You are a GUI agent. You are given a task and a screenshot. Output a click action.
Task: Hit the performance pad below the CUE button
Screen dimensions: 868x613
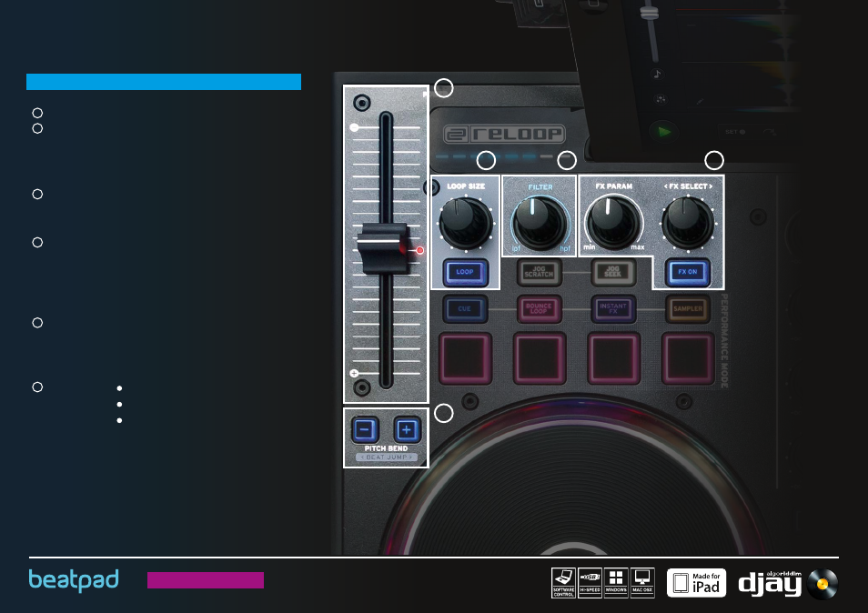coord(466,358)
